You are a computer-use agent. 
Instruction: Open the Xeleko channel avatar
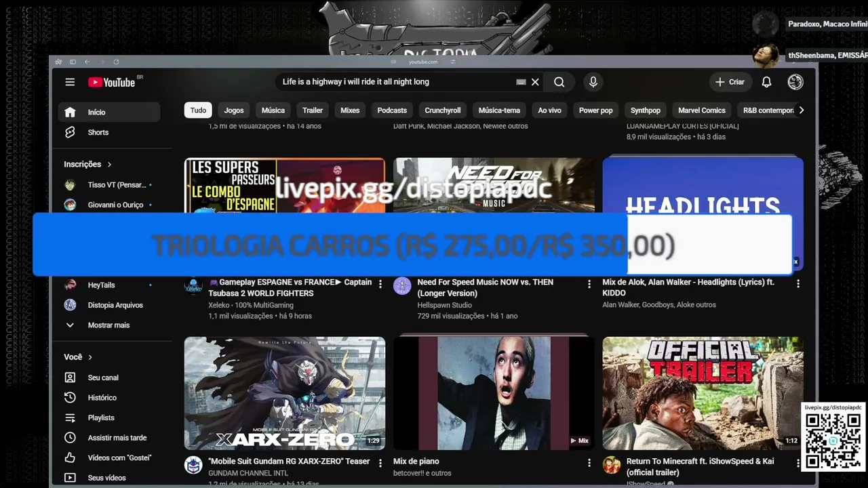point(193,286)
